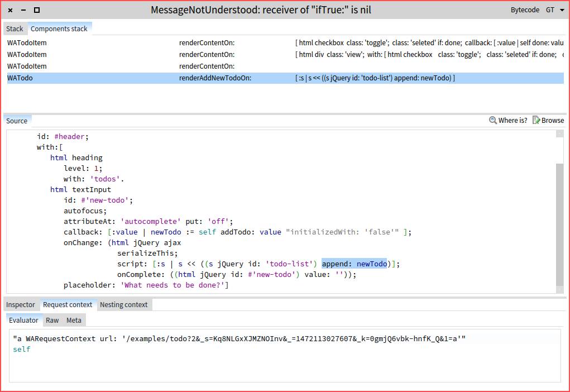Click the WARequestContext url comment line
This screenshot has height=392, width=570.
[239, 339]
